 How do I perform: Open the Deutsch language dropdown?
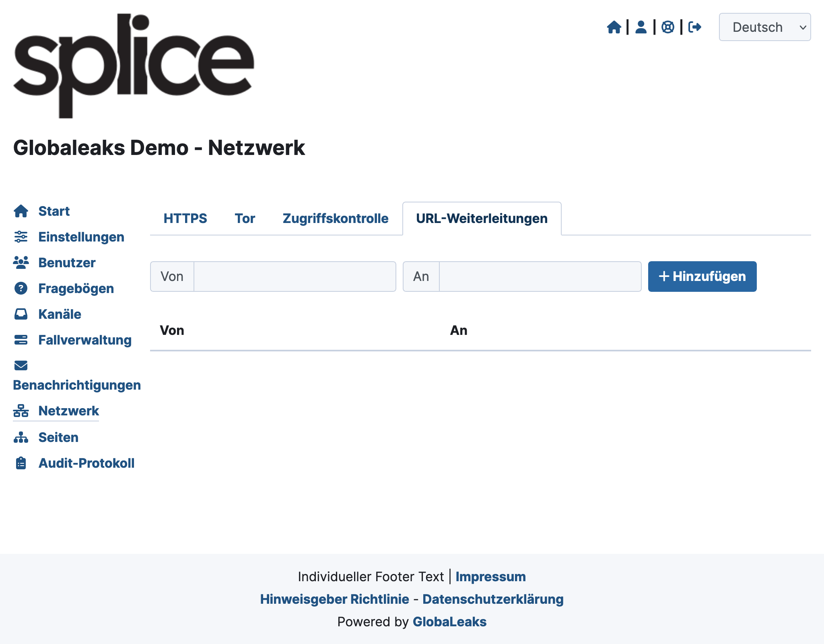coord(764,27)
